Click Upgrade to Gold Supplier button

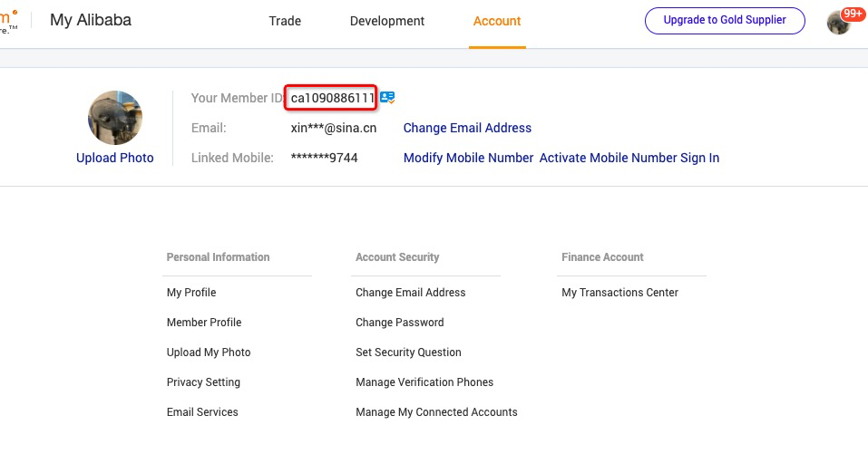(725, 21)
